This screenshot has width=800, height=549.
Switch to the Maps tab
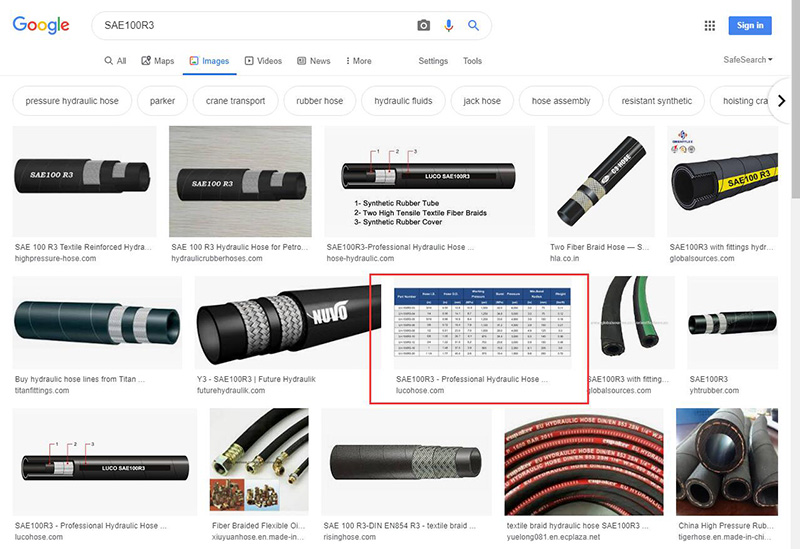tap(158, 61)
